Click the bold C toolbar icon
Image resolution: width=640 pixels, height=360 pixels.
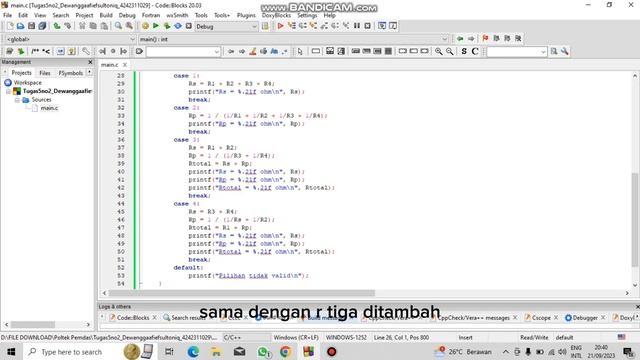tap(475, 51)
